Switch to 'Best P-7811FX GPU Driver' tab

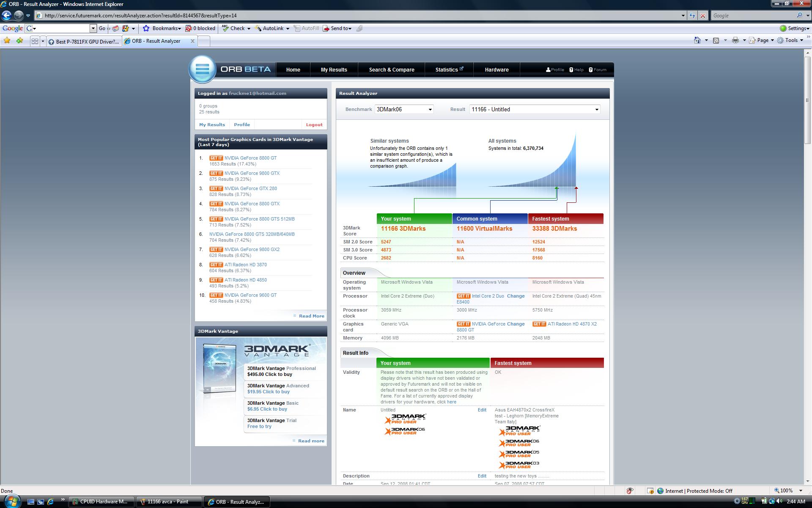click(x=84, y=41)
